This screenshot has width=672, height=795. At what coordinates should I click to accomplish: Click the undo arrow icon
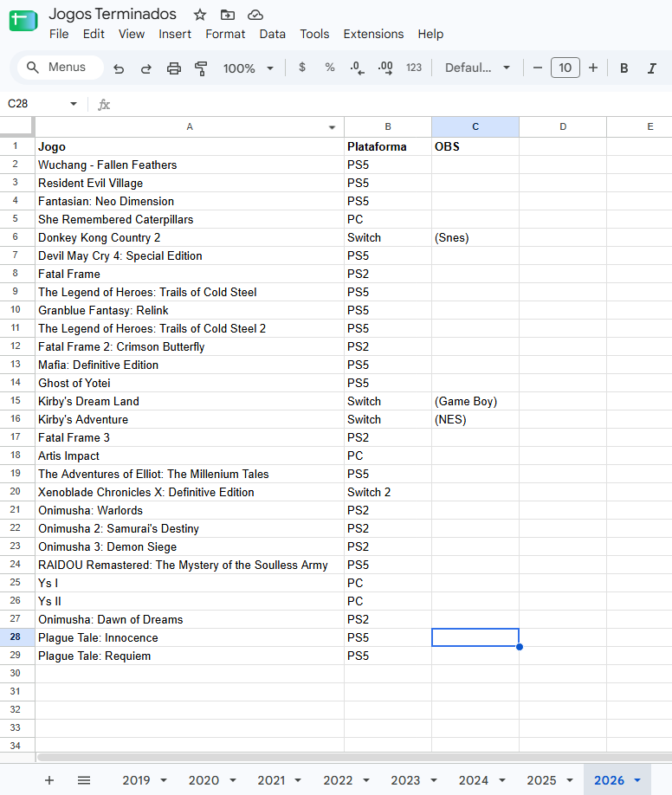pyautogui.click(x=119, y=68)
